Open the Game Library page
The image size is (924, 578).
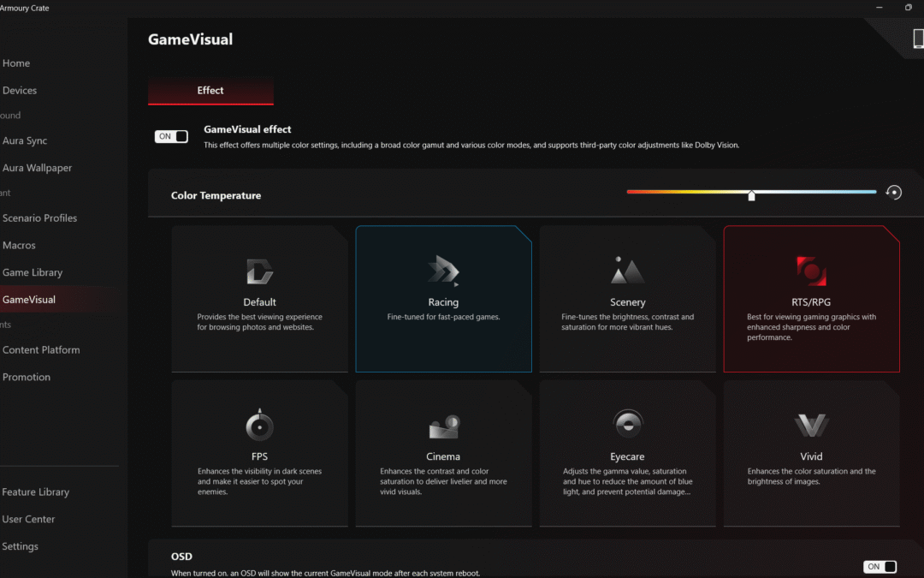click(x=33, y=272)
